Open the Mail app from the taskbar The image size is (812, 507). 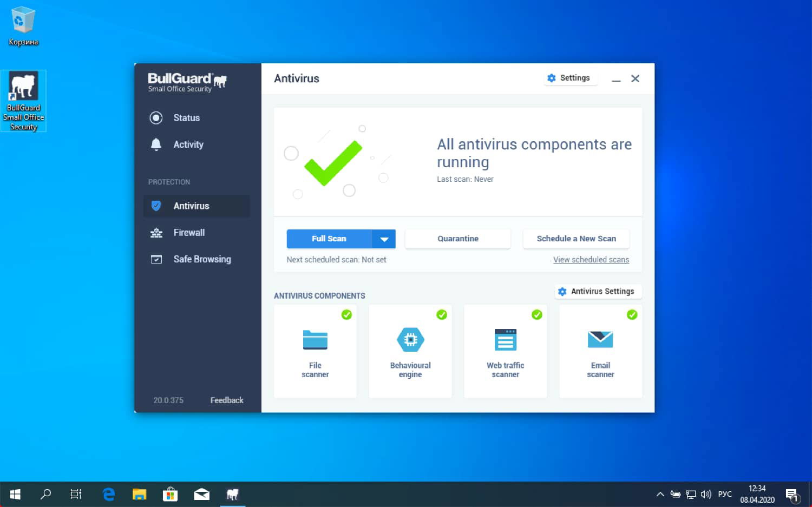click(x=201, y=494)
